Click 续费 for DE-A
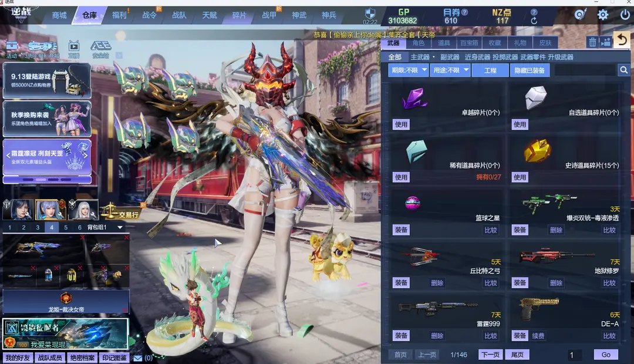634x364 pixels. tap(538, 336)
